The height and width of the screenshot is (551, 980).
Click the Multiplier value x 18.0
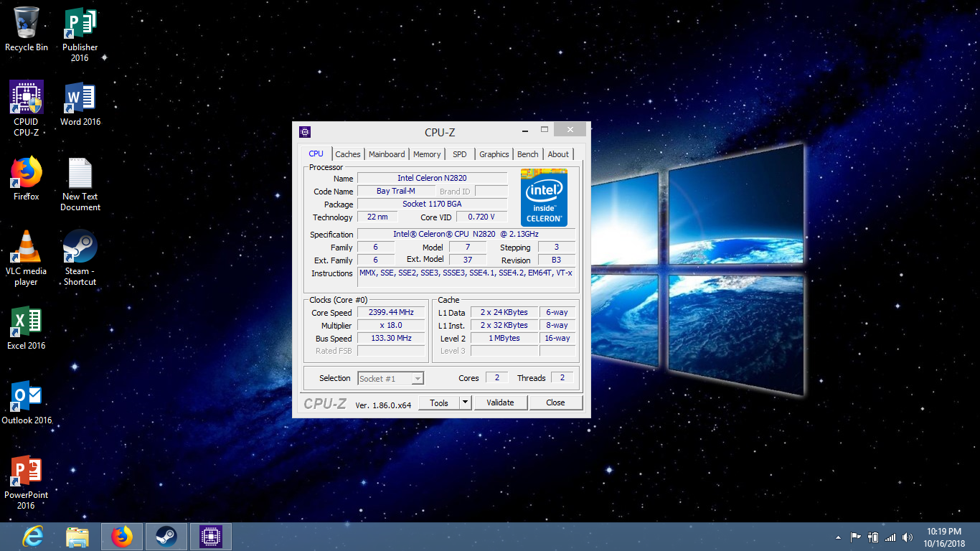[x=391, y=325]
